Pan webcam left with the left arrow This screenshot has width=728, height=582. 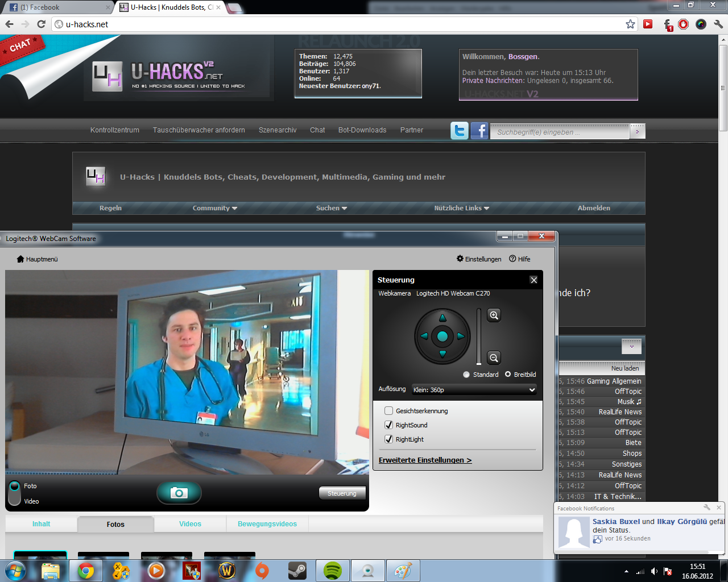click(424, 336)
